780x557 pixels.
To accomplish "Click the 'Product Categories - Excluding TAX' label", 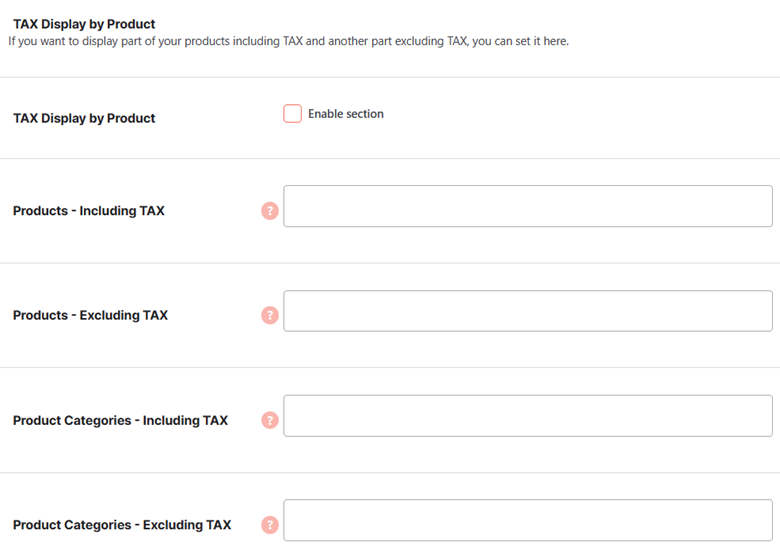I will pyautogui.click(x=122, y=525).
